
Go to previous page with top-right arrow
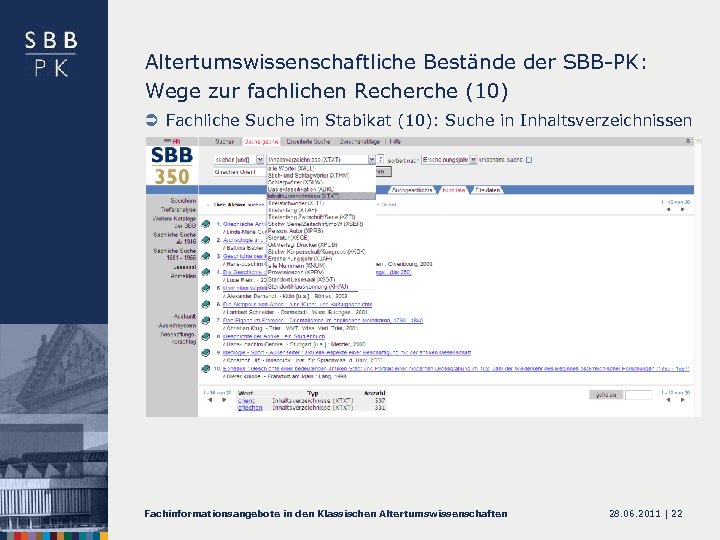point(669,209)
